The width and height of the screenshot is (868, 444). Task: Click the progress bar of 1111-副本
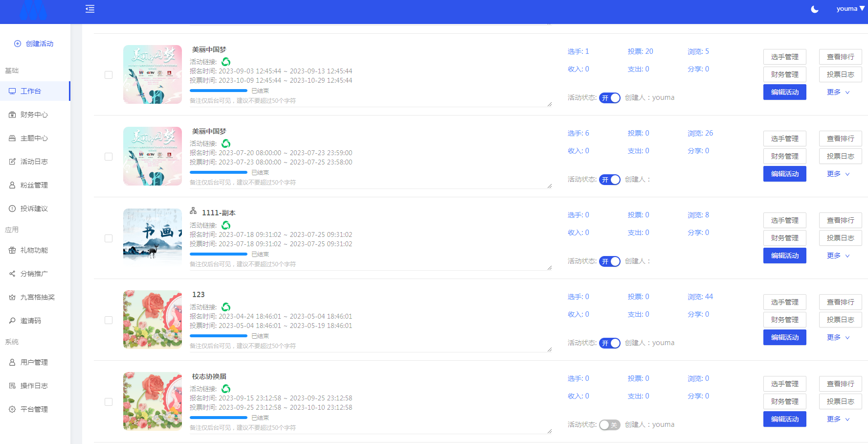(x=219, y=254)
